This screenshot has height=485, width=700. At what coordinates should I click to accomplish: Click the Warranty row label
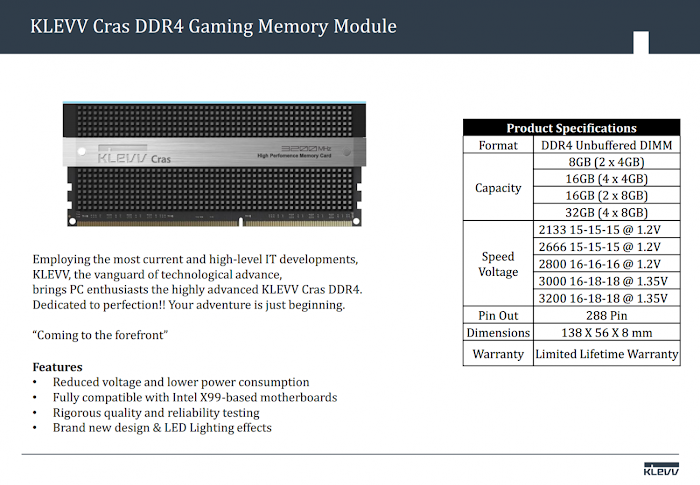498,354
